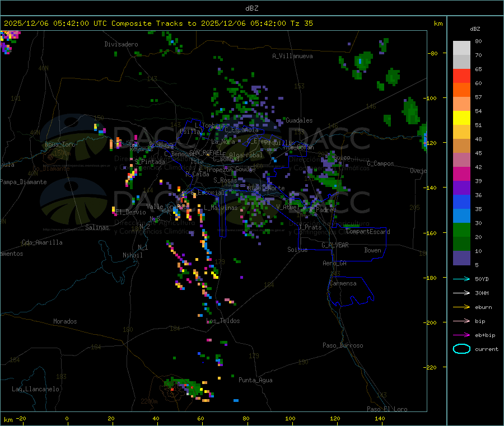Screen dimensions: 504x426
Task: Click the Soitue location label
Action: point(297,250)
